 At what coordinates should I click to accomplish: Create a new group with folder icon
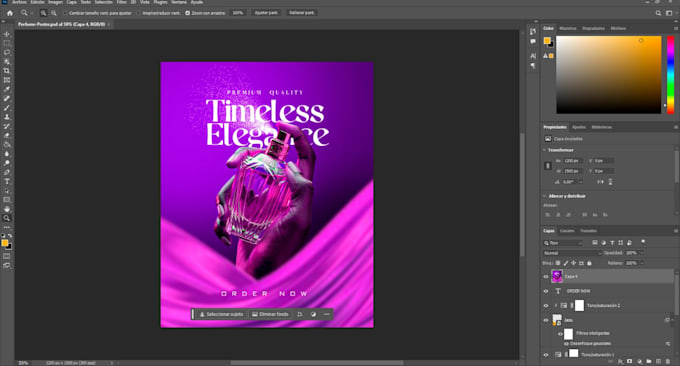649,361
